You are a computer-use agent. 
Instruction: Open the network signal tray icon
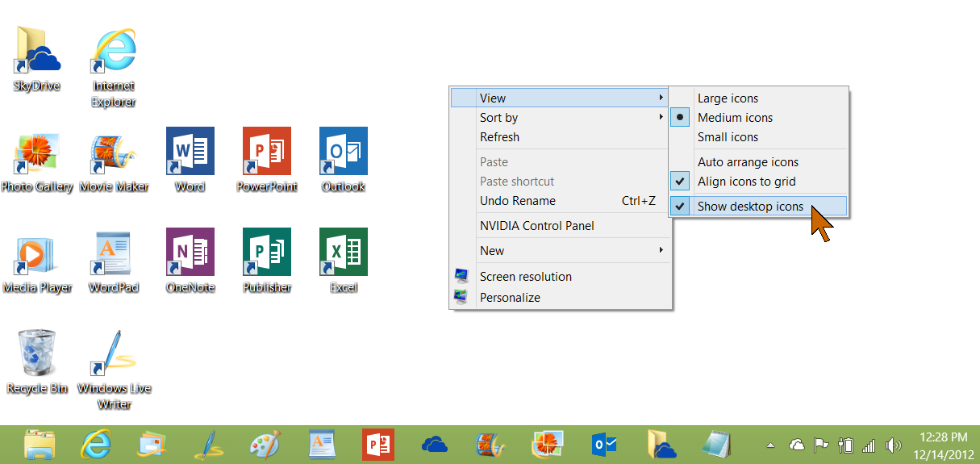pos(869,445)
